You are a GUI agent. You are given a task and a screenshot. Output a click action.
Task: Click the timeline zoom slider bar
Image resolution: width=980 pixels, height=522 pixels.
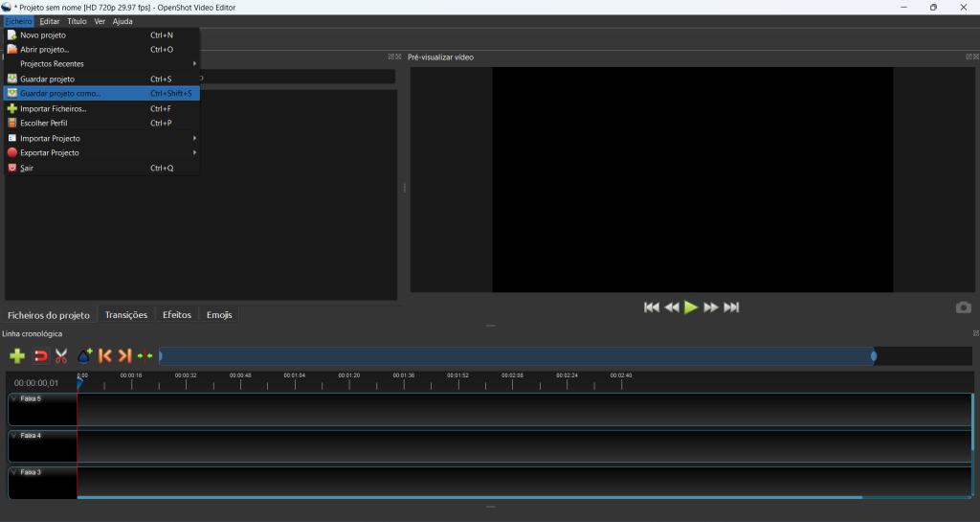pyautogui.click(x=517, y=356)
